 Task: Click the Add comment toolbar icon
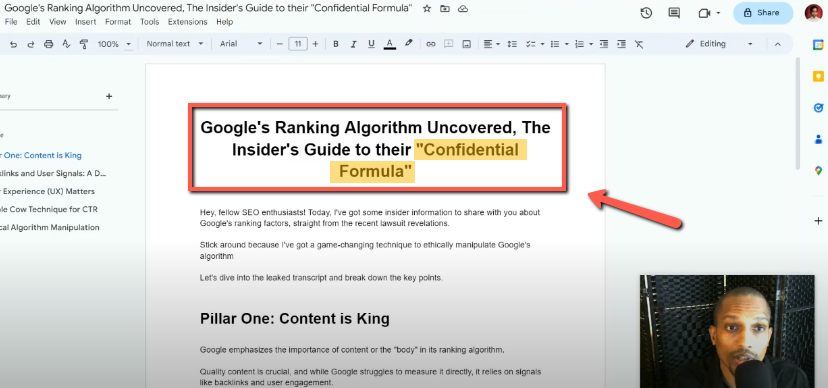tap(448, 44)
